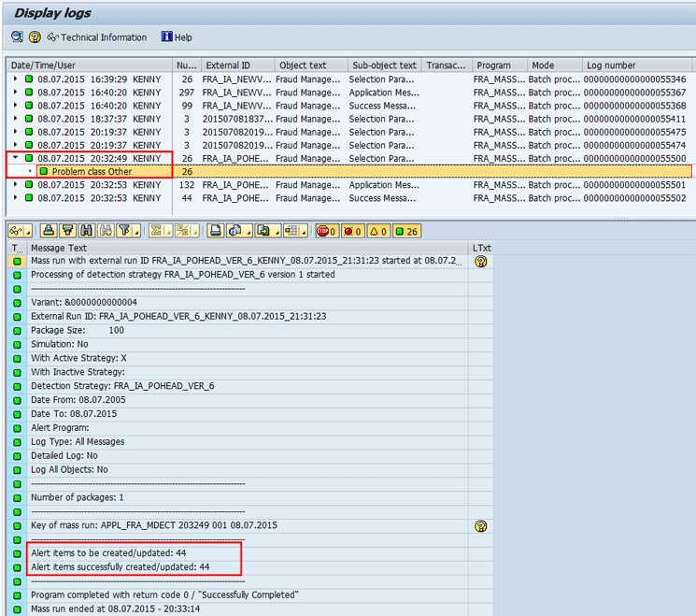
Task: Click the Date/Time/User column header
Action: point(90,65)
